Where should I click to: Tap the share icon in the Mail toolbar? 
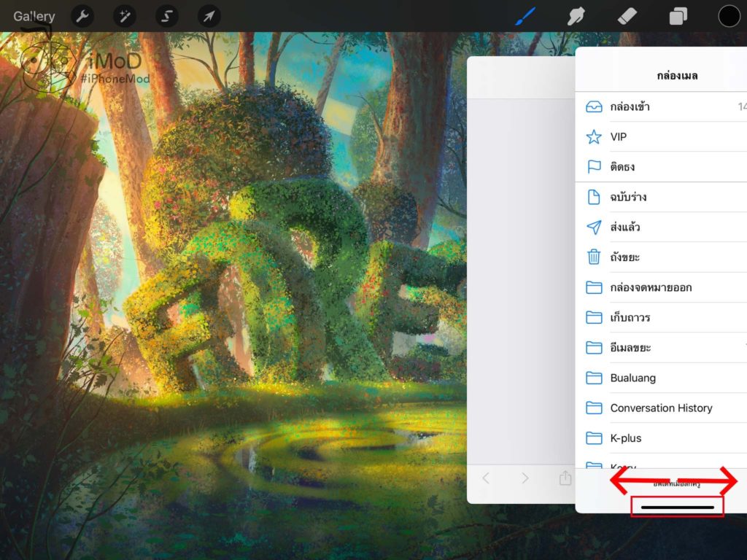click(564, 478)
